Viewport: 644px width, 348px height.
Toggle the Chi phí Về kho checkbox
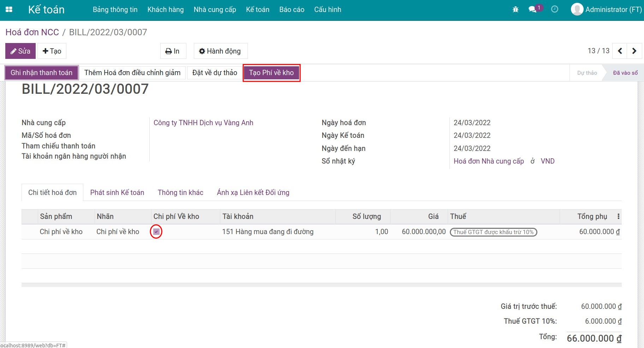(x=156, y=232)
